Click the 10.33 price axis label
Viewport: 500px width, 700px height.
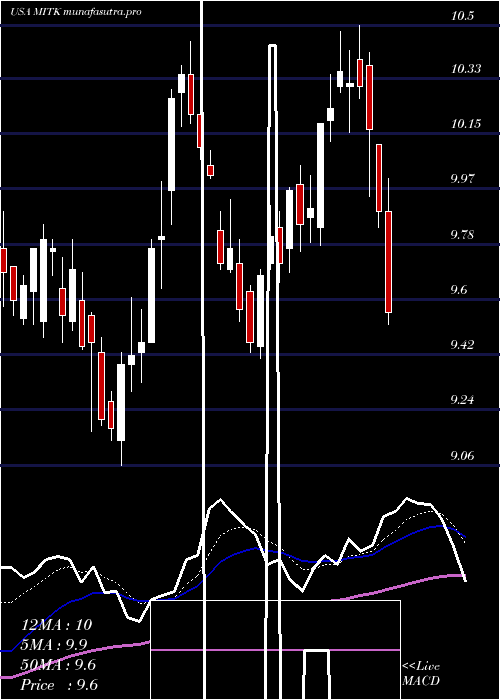pyautogui.click(x=466, y=68)
